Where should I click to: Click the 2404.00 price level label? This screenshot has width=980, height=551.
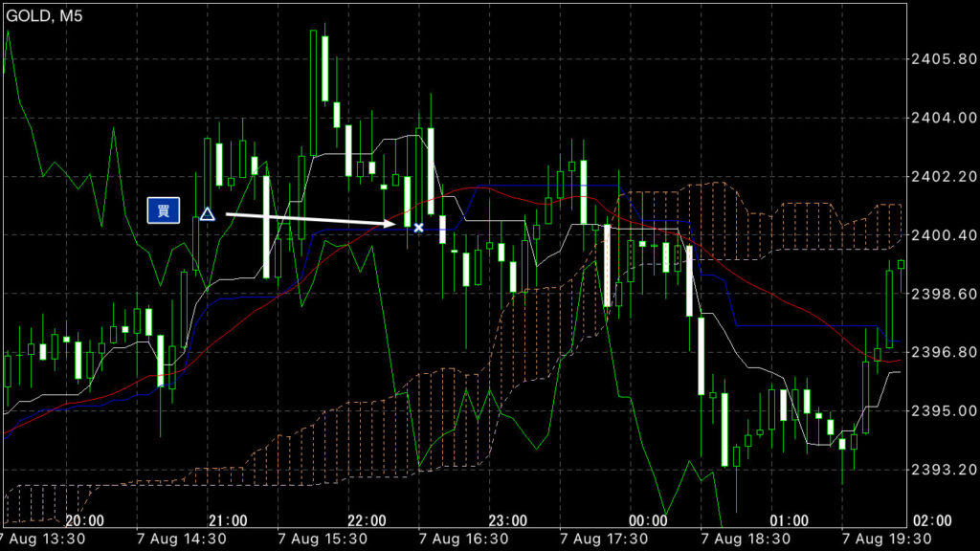pos(943,118)
